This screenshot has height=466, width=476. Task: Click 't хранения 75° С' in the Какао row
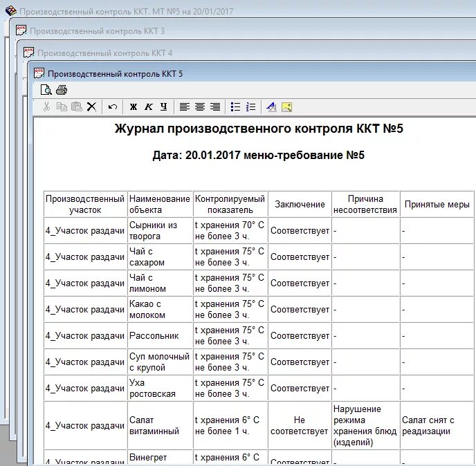pyautogui.click(x=230, y=304)
